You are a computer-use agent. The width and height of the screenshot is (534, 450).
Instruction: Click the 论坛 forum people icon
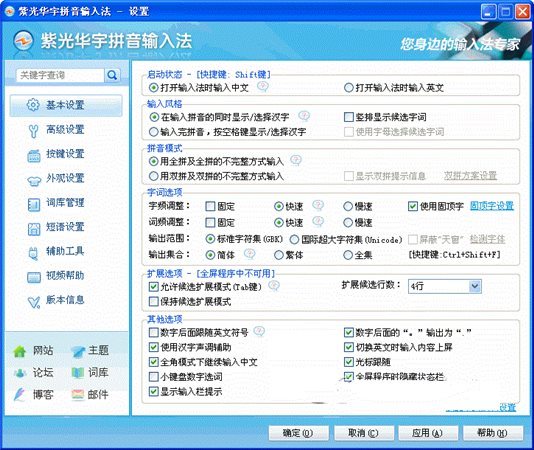pos(20,373)
